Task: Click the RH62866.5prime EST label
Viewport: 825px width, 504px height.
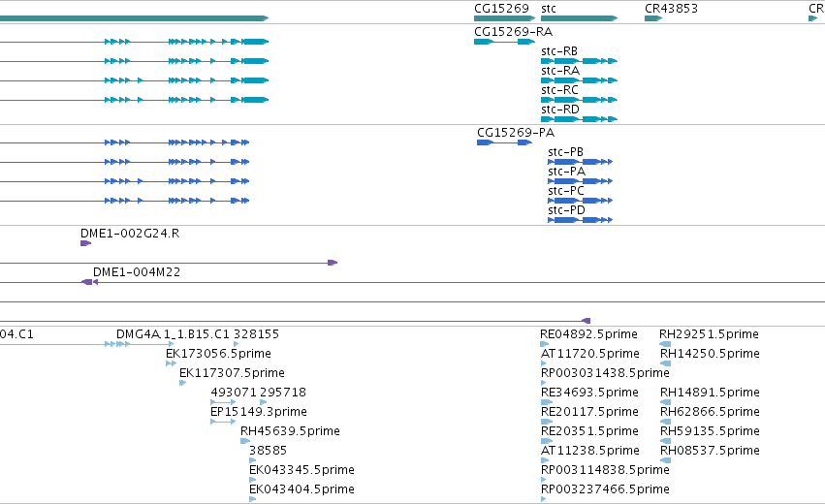Action: pos(710,412)
